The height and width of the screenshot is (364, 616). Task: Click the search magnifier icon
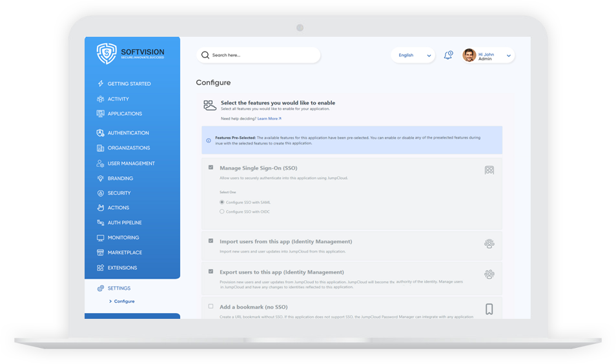205,55
